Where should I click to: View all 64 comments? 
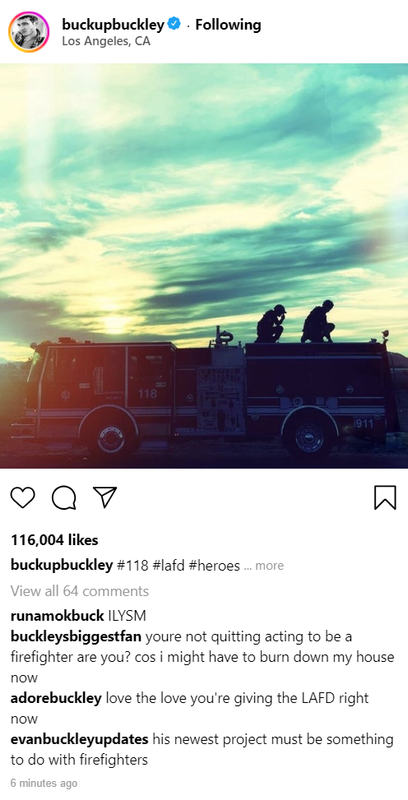click(x=80, y=591)
